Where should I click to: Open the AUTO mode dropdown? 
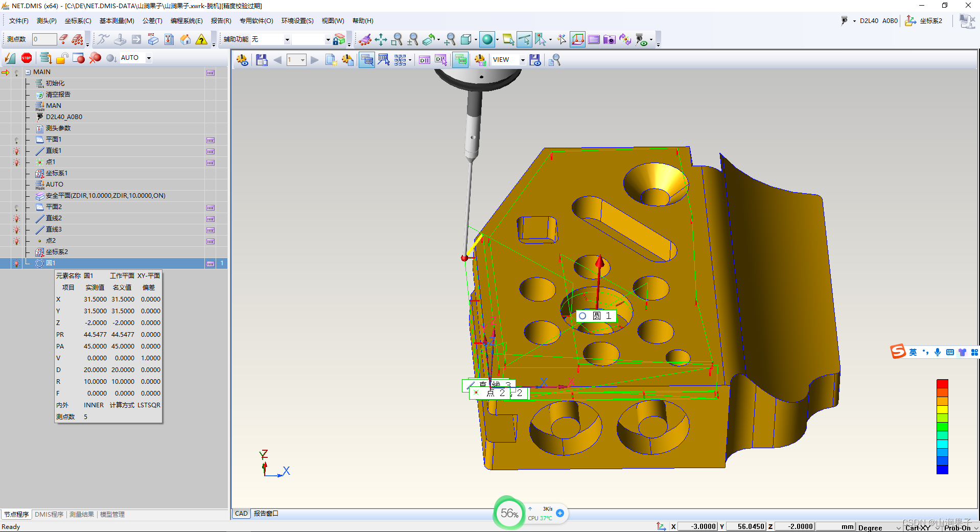149,58
